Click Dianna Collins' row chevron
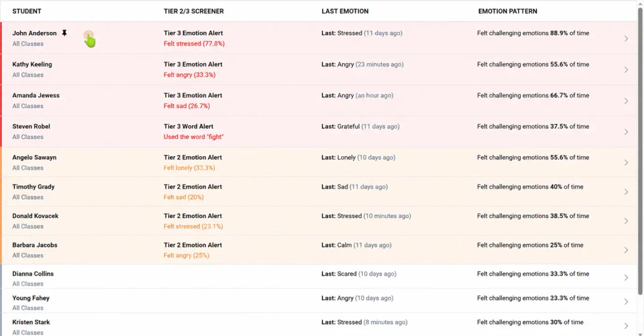Screen dimensions: 644x336 [x=626, y=278]
